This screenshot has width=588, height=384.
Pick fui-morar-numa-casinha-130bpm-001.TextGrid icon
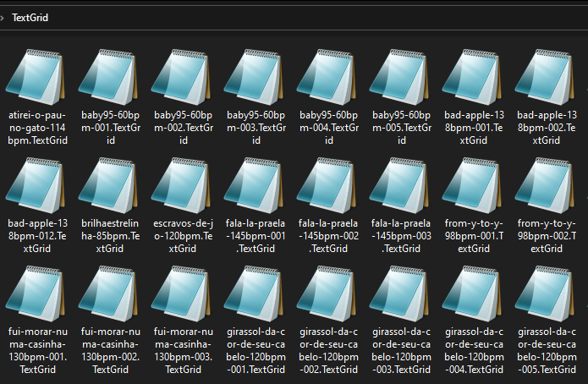[x=36, y=294]
